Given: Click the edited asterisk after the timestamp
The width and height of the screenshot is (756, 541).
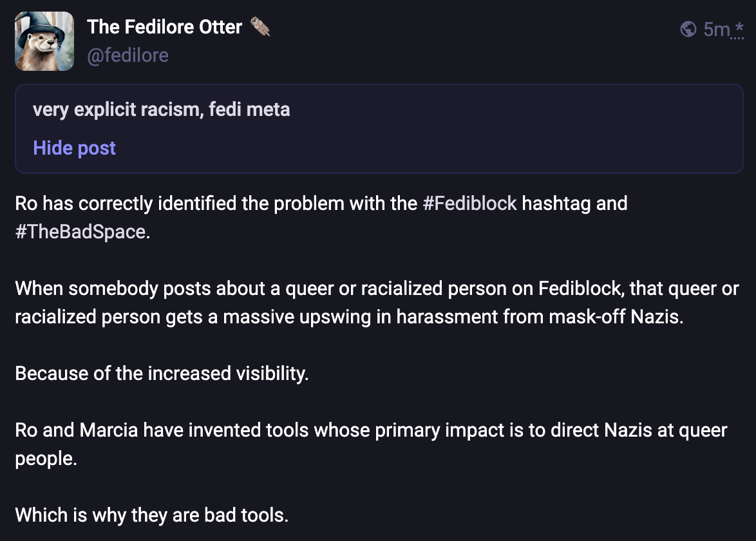Looking at the screenshot, I should [739, 29].
